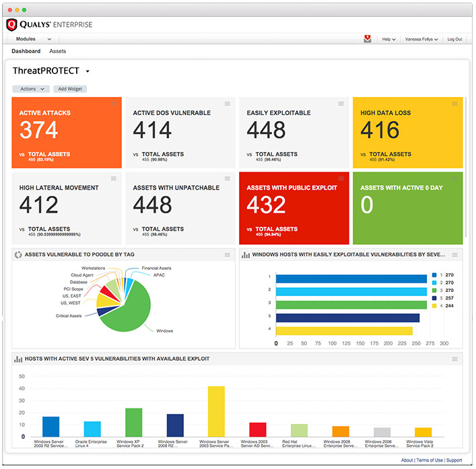Toggle severity 4 legend entry in bar chart
Screen dimensions: 476x469
click(x=441, y=305)
